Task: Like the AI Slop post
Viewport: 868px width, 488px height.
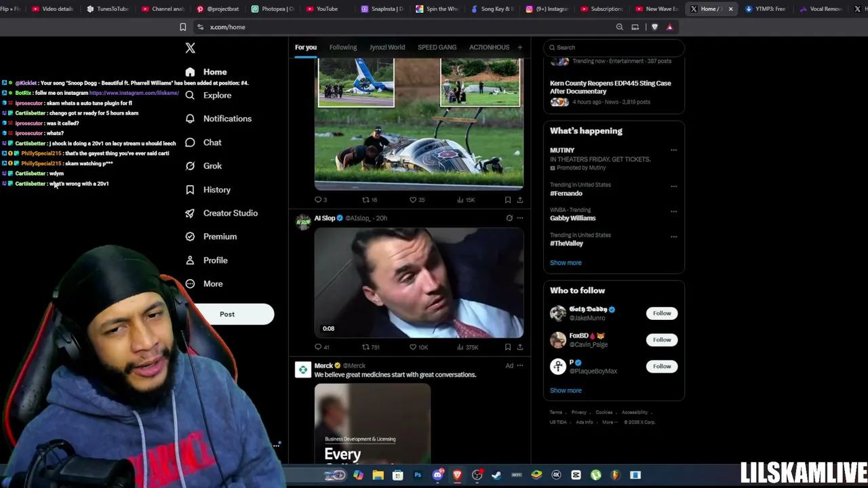Action: [x=418, y=347]
